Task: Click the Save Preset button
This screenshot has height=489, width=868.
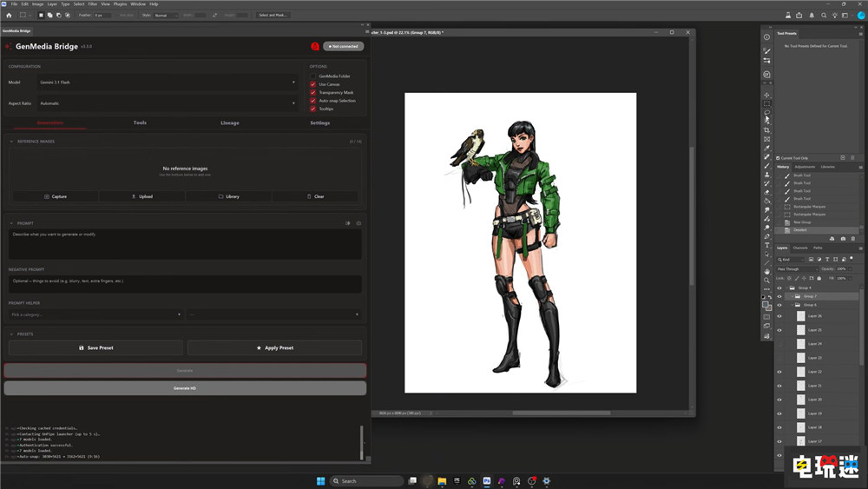Action: [x=95, y=347]
